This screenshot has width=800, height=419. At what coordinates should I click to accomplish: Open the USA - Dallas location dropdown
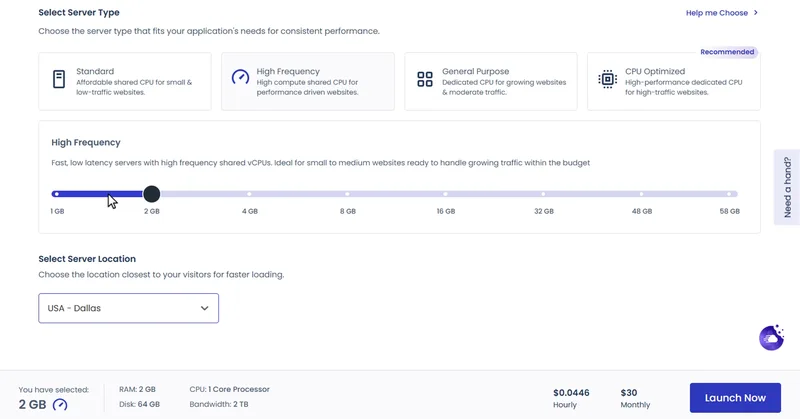click(x=129, y=308)
